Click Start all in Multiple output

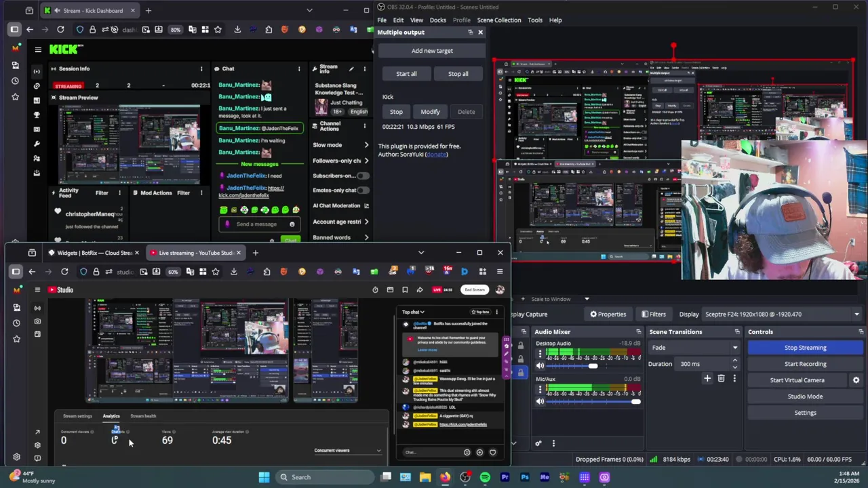pyautogui.click(x=406, y=74)
